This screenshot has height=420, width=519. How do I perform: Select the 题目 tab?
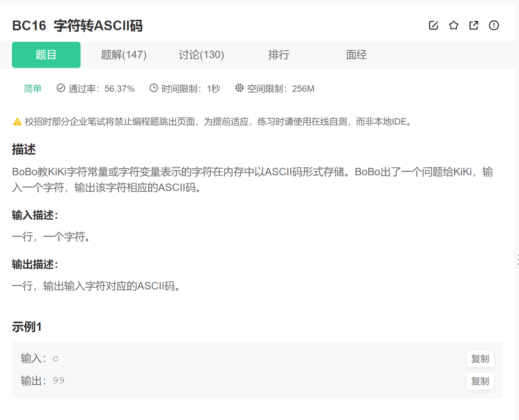(x=46, y=55)
